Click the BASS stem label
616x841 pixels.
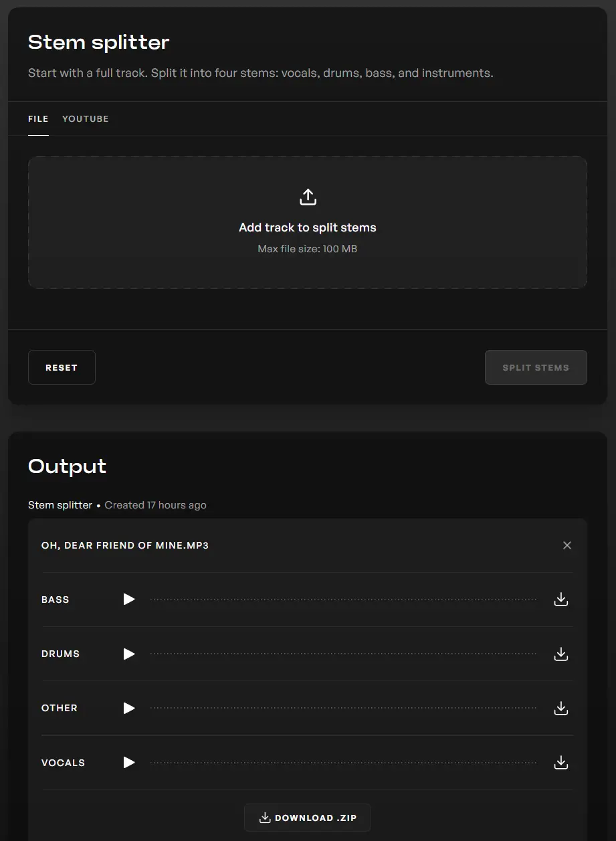(x=56, y=599)
